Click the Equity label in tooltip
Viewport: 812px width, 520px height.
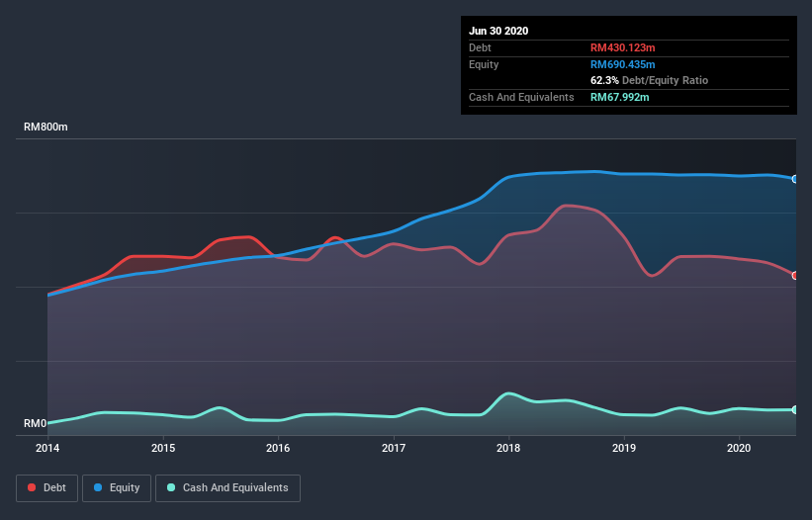point(484,64)
